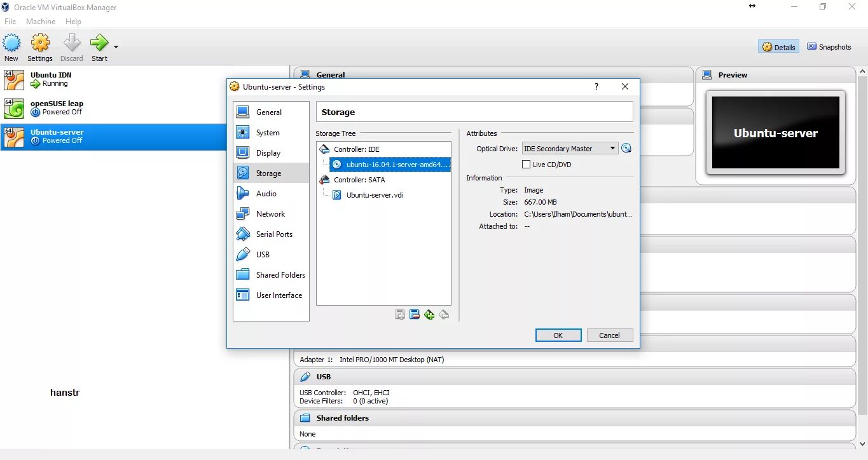Screen dimensions: 868x460
Task: Maximize the VirtualBox Manager window
Action: tap(823, 6)
